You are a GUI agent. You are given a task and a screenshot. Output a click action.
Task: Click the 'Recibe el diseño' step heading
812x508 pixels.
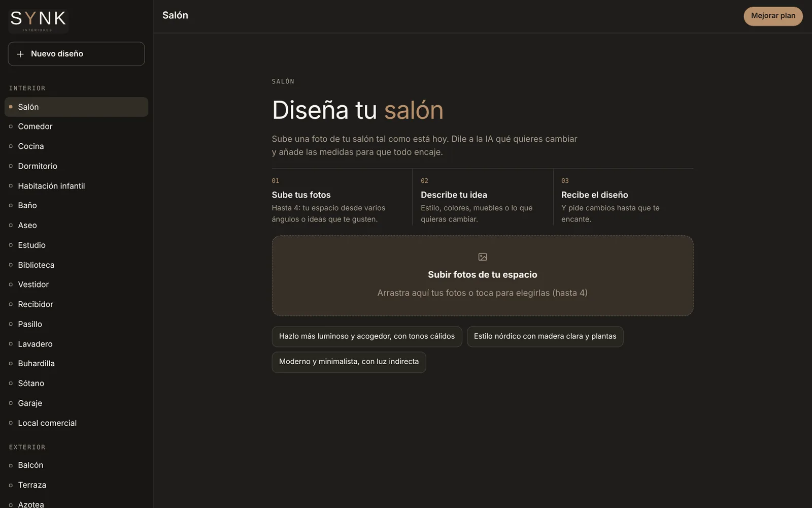click(594, 195)
